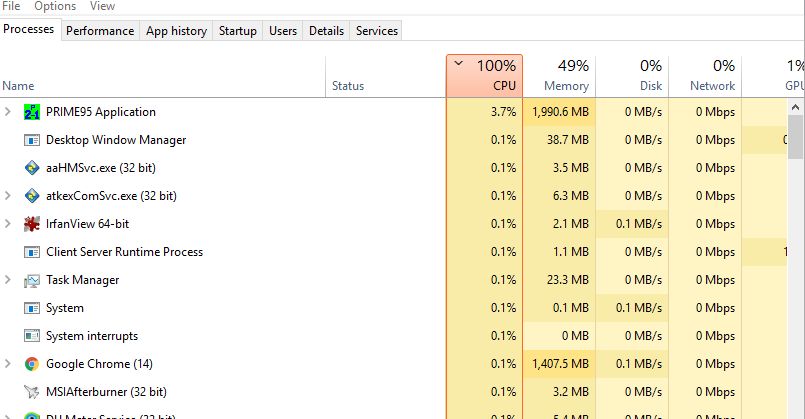This screenshot has height=419, width=805.
Task: Expand the PRIME95 Application process group
Action: 8,111
